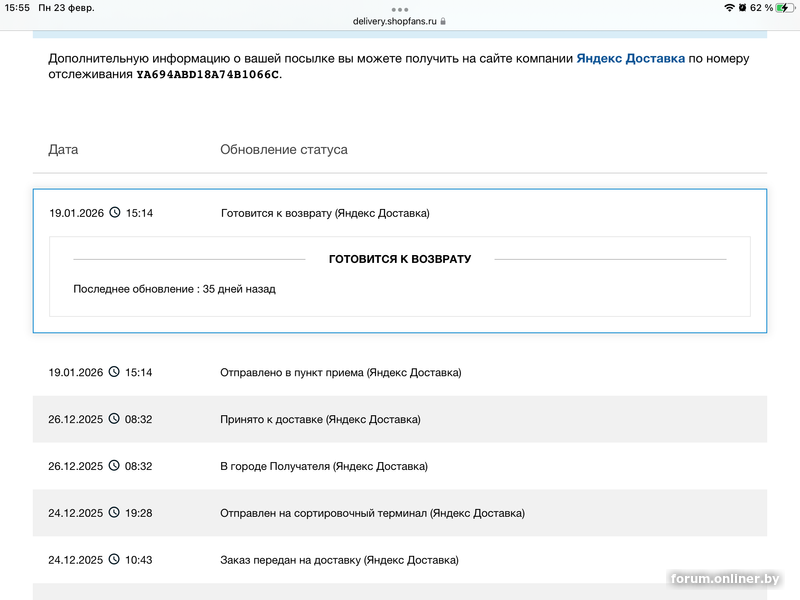Click the Обновление статуса column header

(284, 149)
